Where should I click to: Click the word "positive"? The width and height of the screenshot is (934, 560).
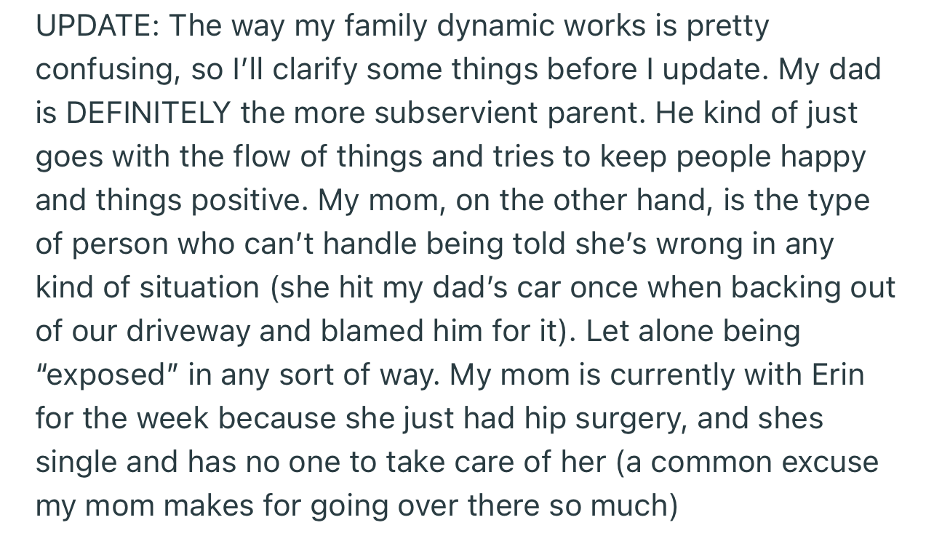pyautogui.click(x=247, y=201)
